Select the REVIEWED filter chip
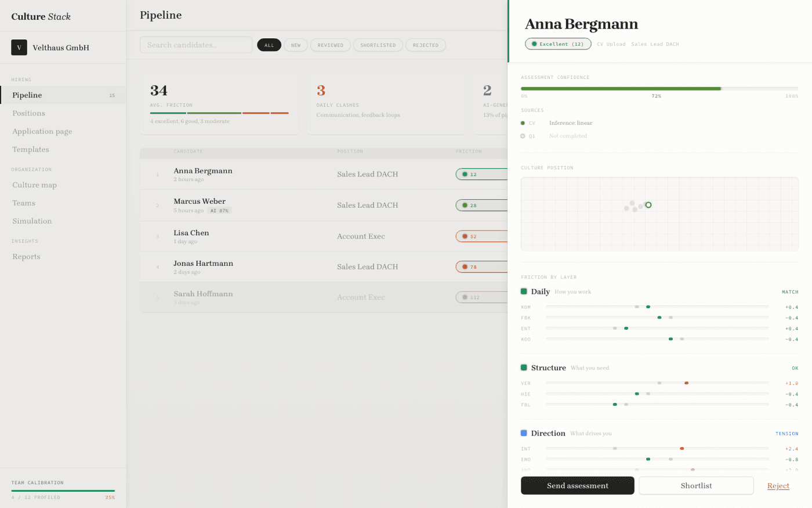The height and width of the screenshot is (508, 812). [331, 45]
